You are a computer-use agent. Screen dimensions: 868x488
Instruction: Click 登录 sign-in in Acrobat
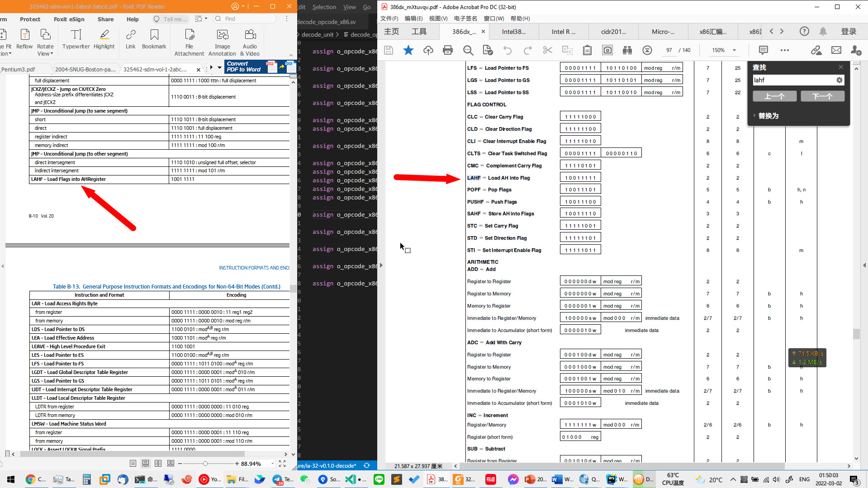(x=849, y=31)
